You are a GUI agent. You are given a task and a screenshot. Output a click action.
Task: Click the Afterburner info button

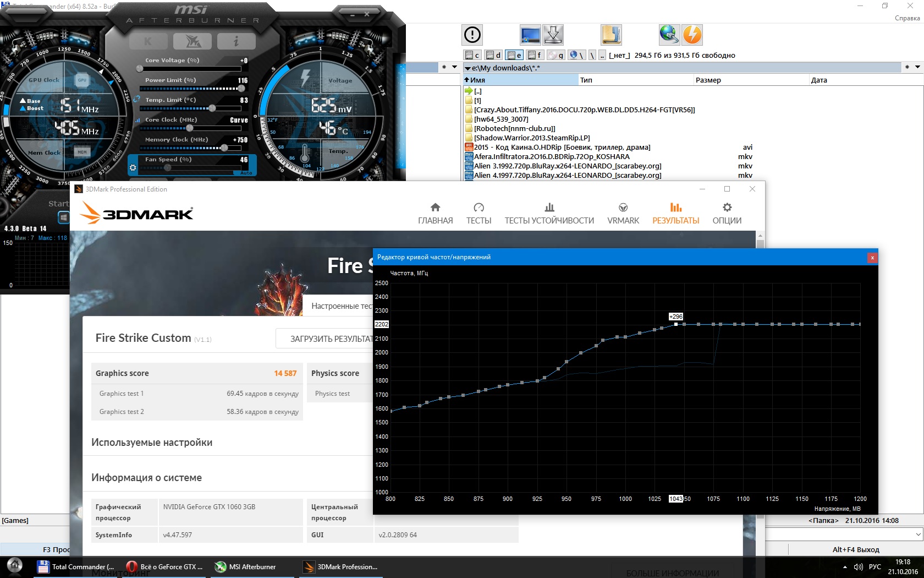coord(236,41)
